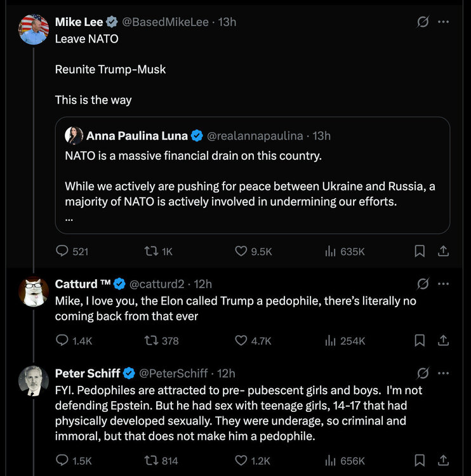Open more options on Catturd's post
Image resolution: width=471 pixels, height=476 pixels.
pos(444,284)
